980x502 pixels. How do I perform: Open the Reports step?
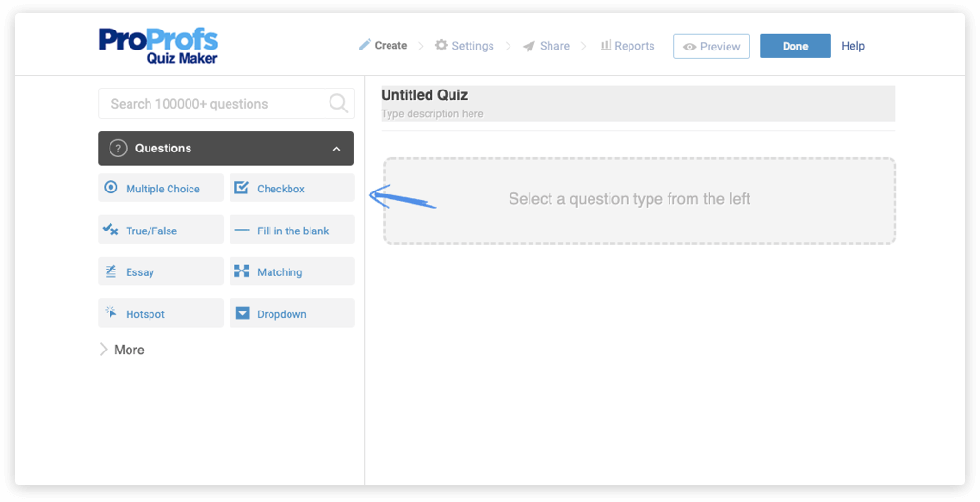point(628,46)
